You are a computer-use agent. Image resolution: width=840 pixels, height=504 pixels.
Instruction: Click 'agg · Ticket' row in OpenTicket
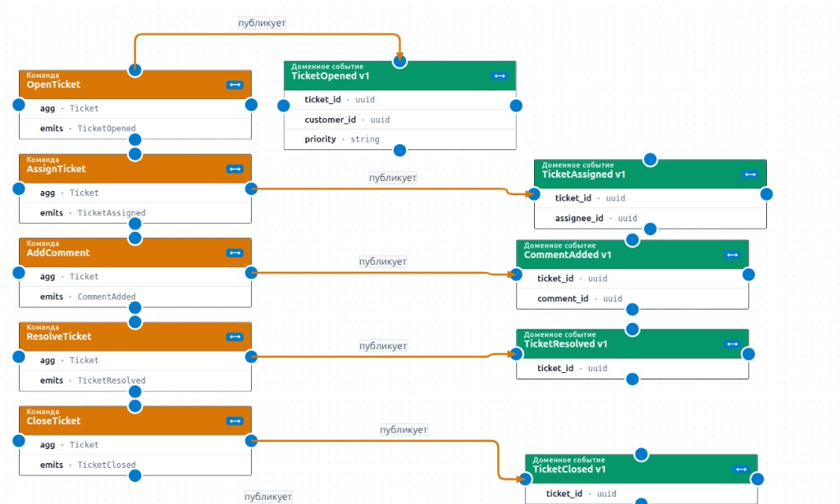pyautogui.click(x=135, y=109)
